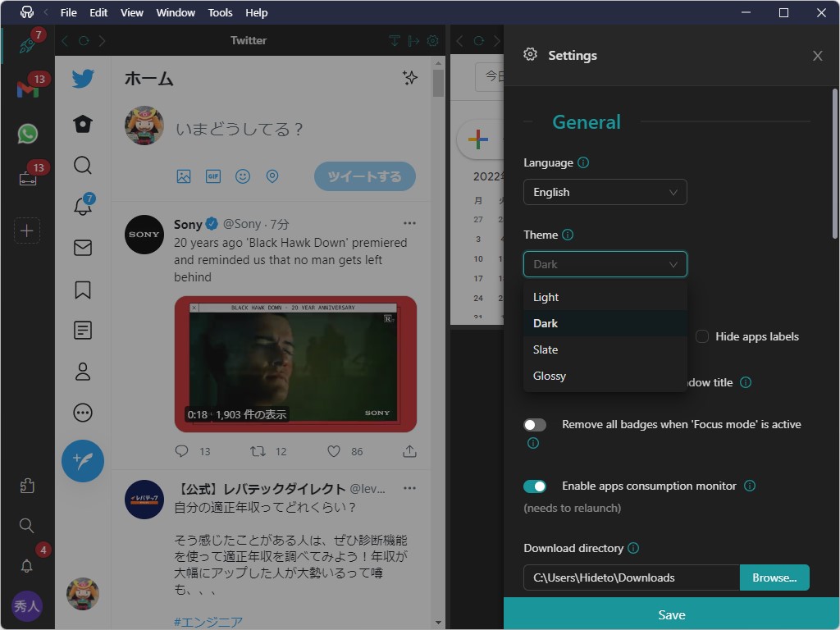Image resolution: width=840 pixels, height=630 pixels.
Task: Open the Tools menu
Action: point(219,12)
